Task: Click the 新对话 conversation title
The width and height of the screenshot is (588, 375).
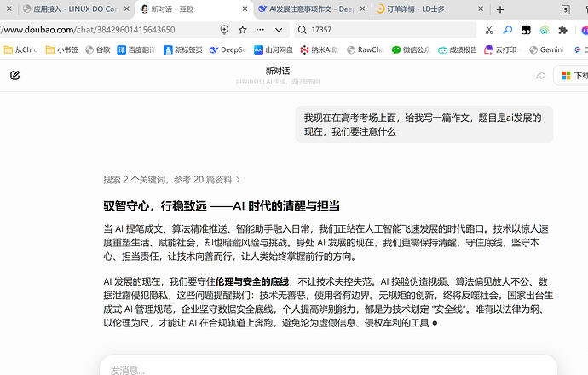Action: pyautogui.click(x=278, y=71)
